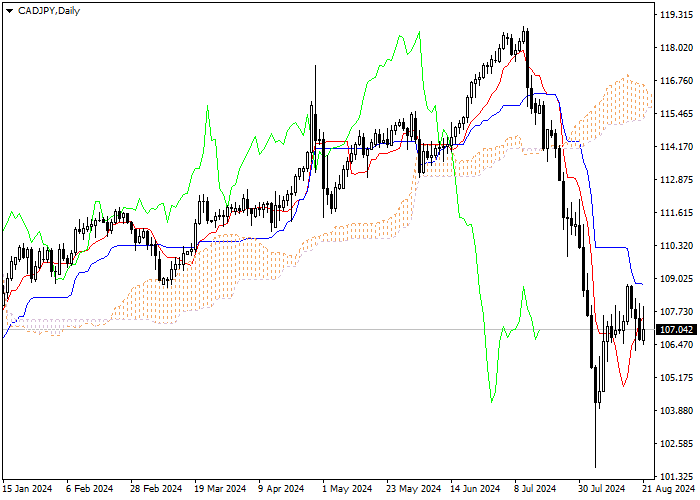Select the 21 Aug 2024 date label

669,489
